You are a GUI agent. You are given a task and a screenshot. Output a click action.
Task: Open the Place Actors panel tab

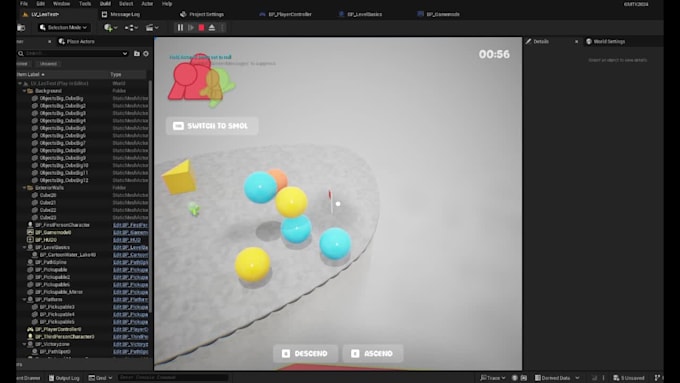click(x=77, y=42)
